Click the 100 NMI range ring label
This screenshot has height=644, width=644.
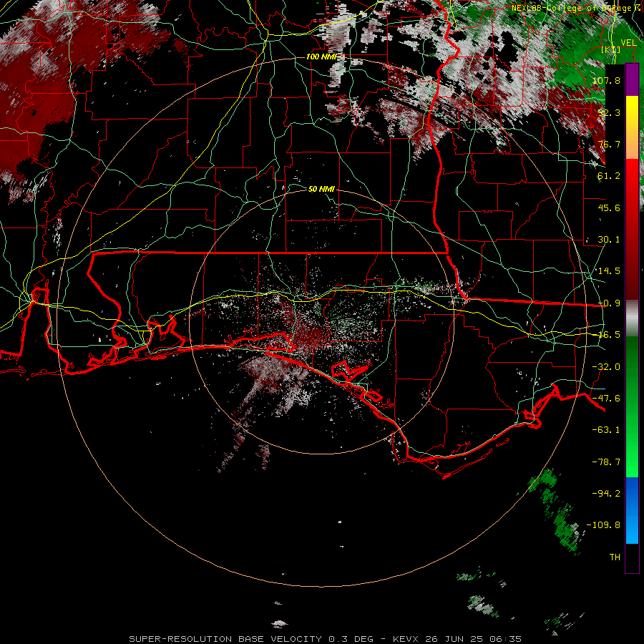coord(321,57)
